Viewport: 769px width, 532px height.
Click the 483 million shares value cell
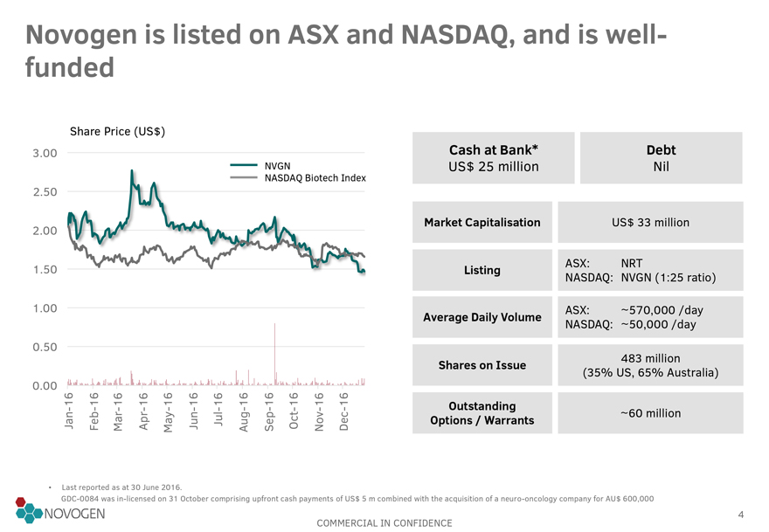pos(650,364)
